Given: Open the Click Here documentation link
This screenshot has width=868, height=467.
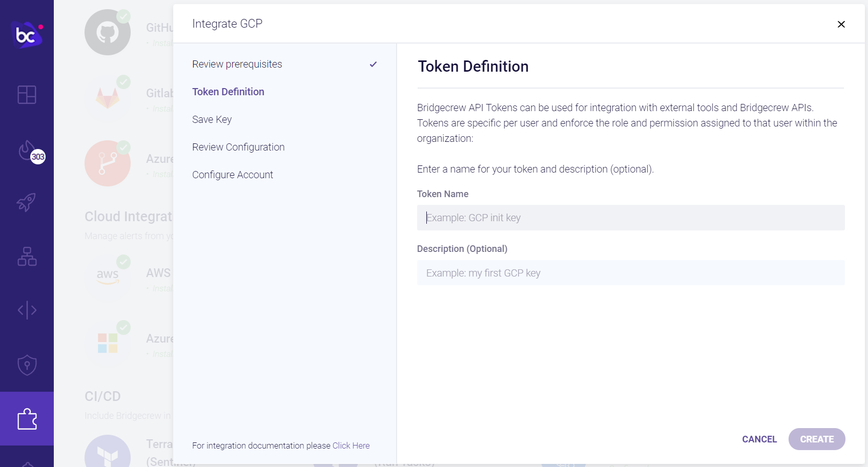Looking at the screenshot, I should click(351, 445).
